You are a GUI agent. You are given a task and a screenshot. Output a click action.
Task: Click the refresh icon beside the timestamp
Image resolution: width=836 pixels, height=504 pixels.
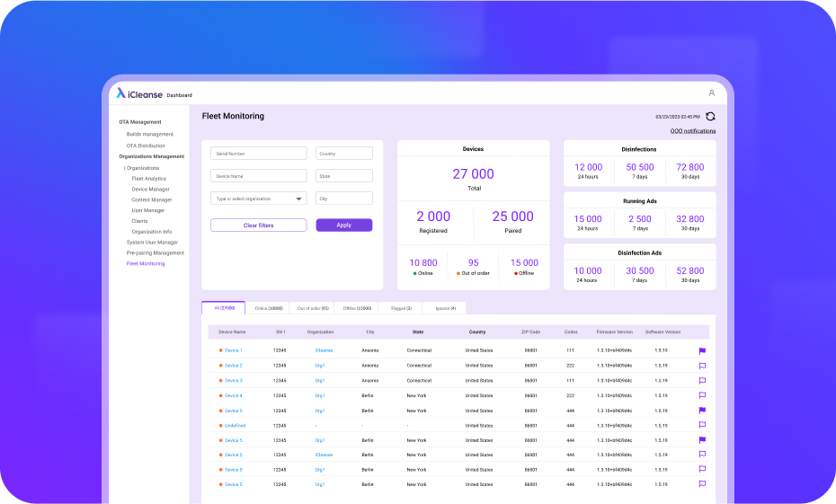coord(710,117)
